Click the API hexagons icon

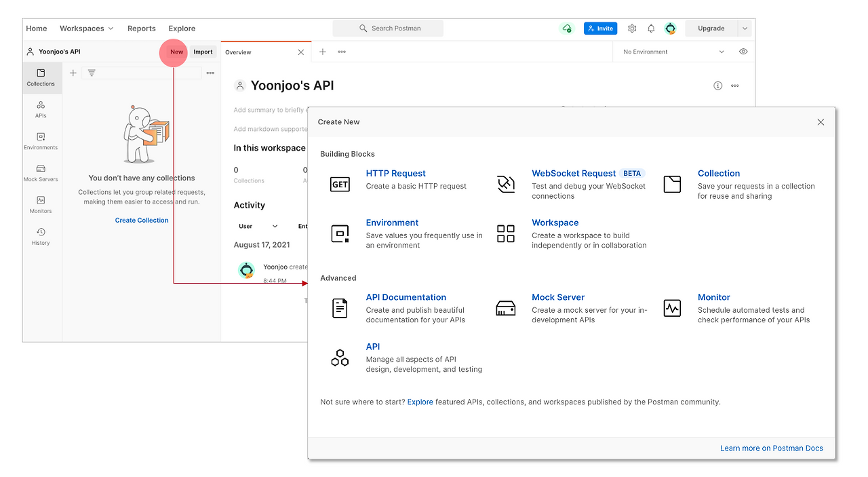(340, 358)
